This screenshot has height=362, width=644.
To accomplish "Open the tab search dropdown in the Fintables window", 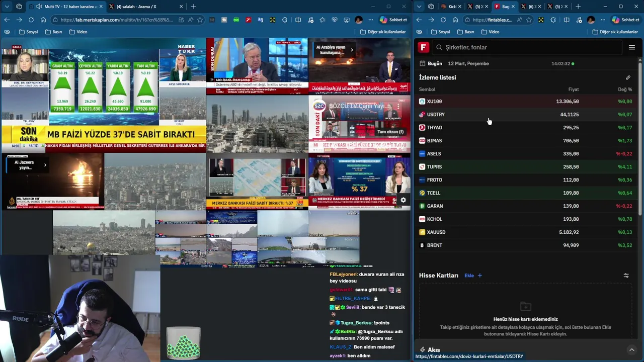I will coord(419,7).
